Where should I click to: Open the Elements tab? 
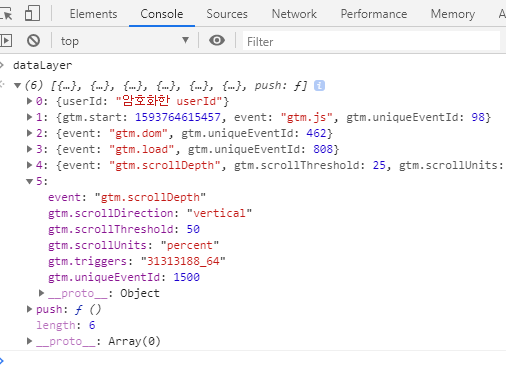(93, 14)
